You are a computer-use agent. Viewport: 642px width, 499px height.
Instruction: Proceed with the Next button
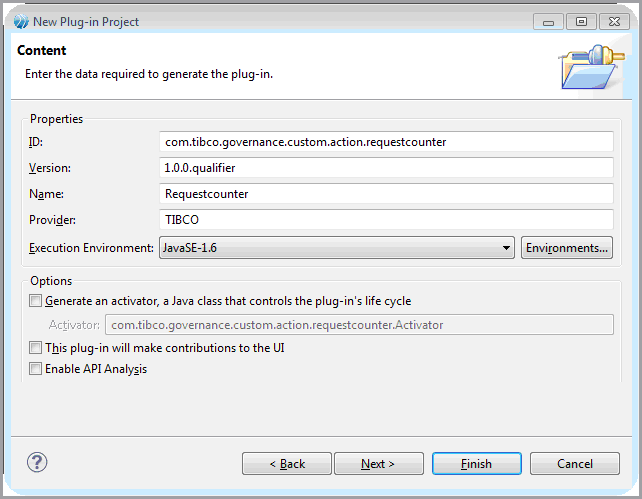[378, 464]
